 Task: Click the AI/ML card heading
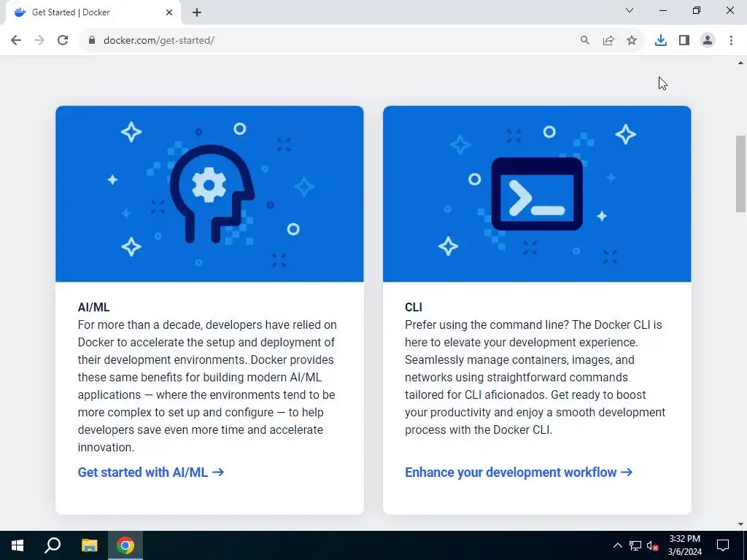(94, 307)
